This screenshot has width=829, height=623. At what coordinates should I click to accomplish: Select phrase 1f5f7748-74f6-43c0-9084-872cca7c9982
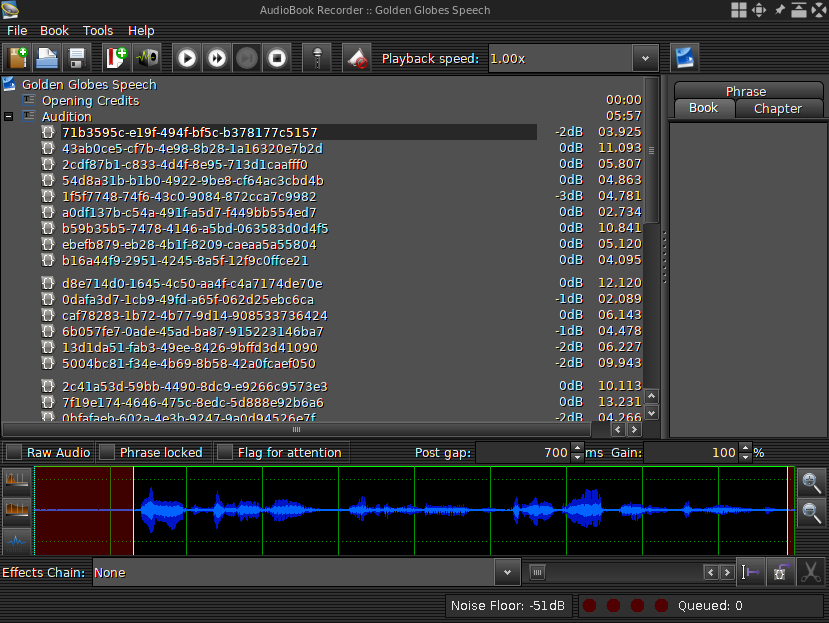pyautogui.click(x=189, y=197)
